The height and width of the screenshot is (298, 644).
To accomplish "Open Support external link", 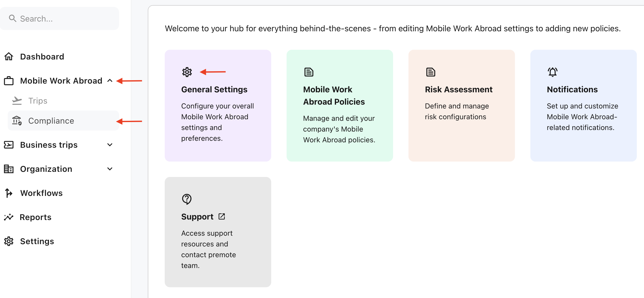I will pyautogui.click(x=222, y=217).
